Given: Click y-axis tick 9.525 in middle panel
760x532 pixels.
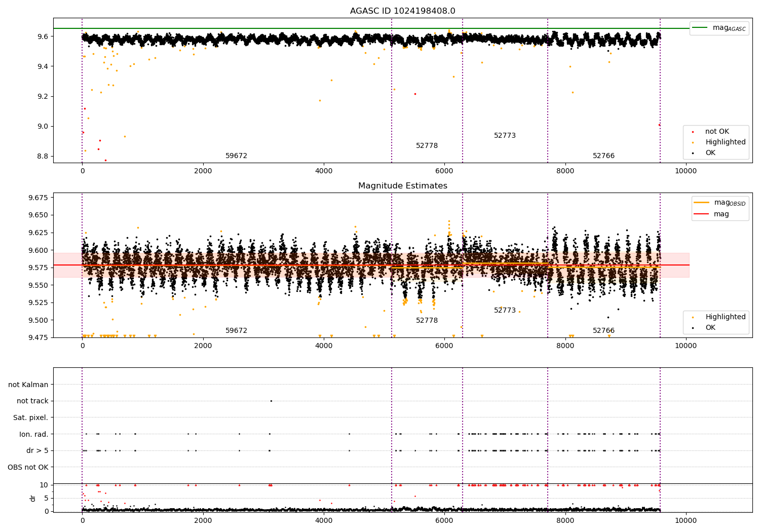Looking at the screenshot, I should 39,302.
